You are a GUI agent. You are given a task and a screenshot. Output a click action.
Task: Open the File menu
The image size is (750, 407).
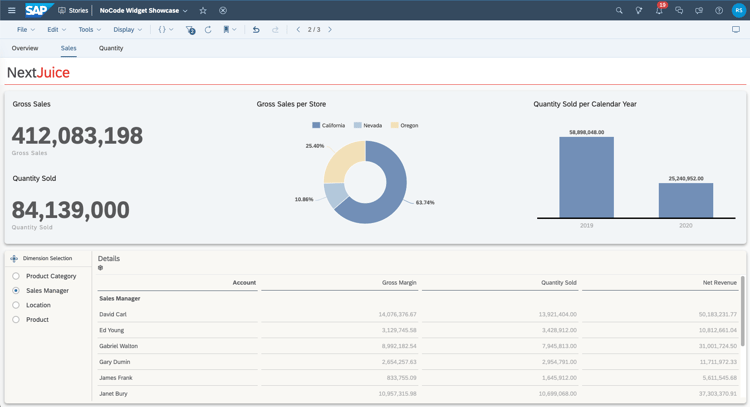(26, 29)
